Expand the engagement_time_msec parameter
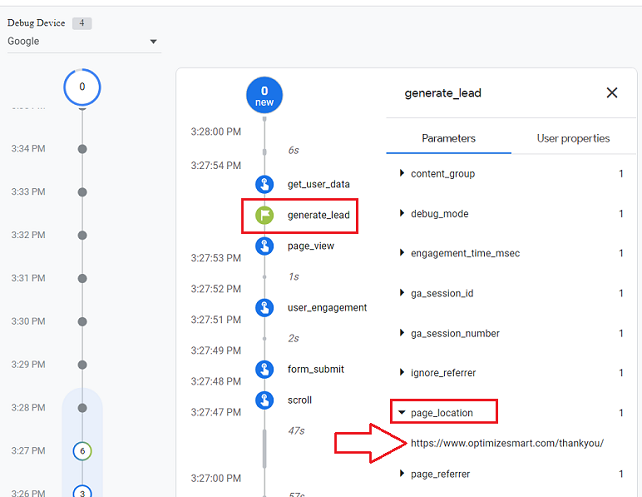The width and height of the screenshot is (642, 497). tap(402, 253)
